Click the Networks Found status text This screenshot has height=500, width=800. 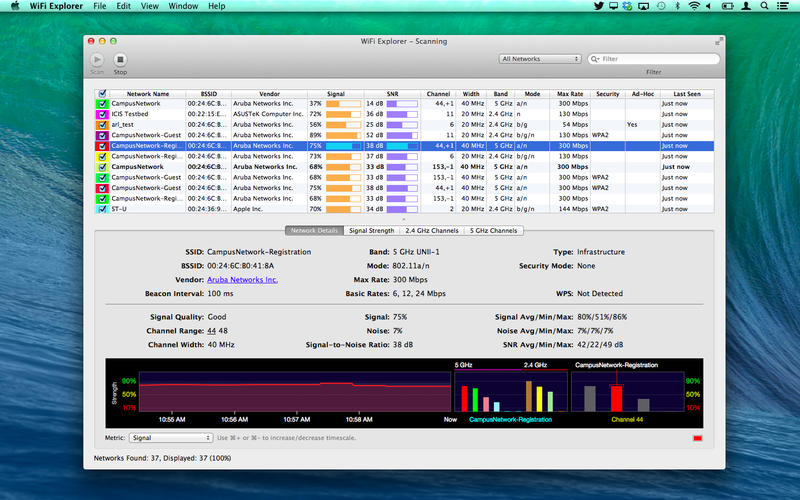tap(162, 458)
